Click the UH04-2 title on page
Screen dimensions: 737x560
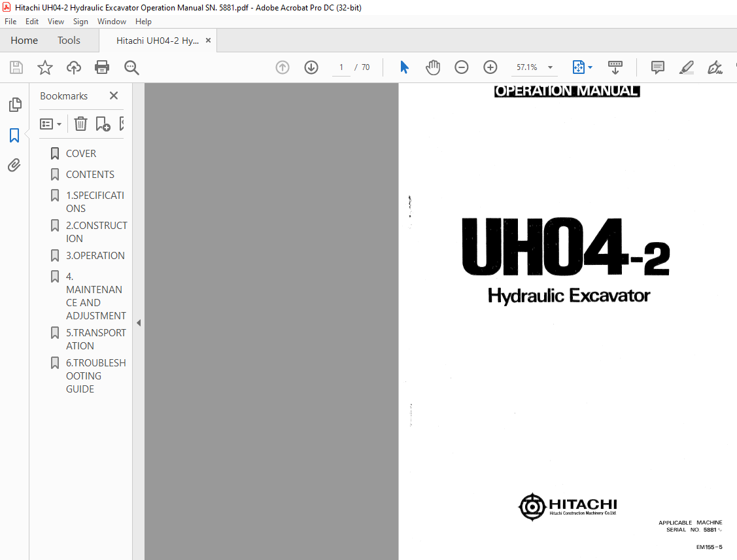pyautogui.click(x=566, y=247)
